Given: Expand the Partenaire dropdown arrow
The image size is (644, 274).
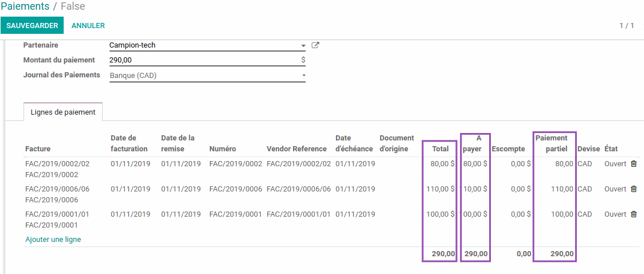Looking at the screenshot, I should pyautogui.click(x=303, y=46).
